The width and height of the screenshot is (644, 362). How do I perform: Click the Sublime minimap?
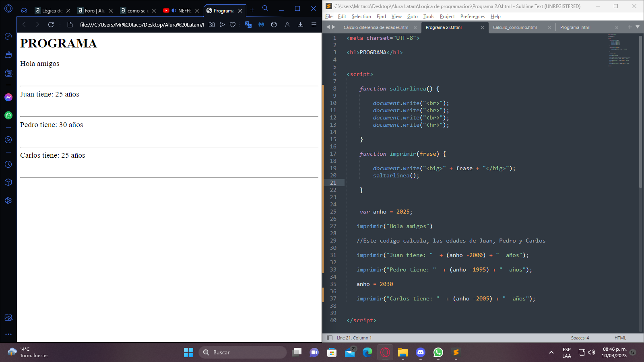click(620, 50)
